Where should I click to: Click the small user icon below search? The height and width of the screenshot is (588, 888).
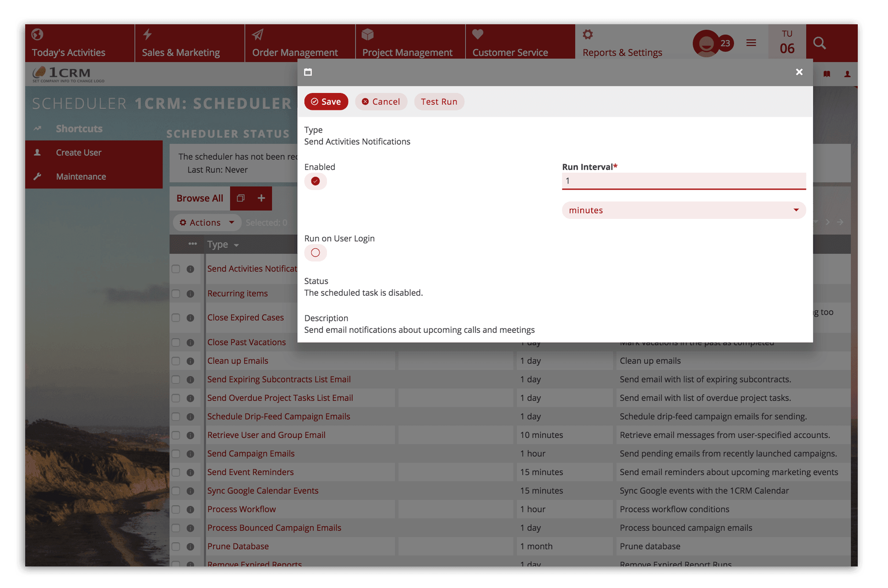pos(847,74)
